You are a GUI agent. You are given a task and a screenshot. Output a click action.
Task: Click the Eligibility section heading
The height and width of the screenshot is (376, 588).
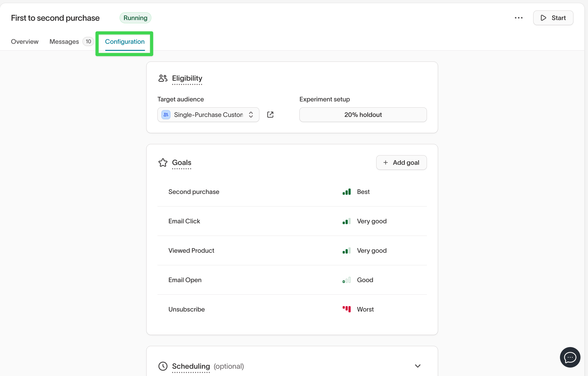click(187, 78)
